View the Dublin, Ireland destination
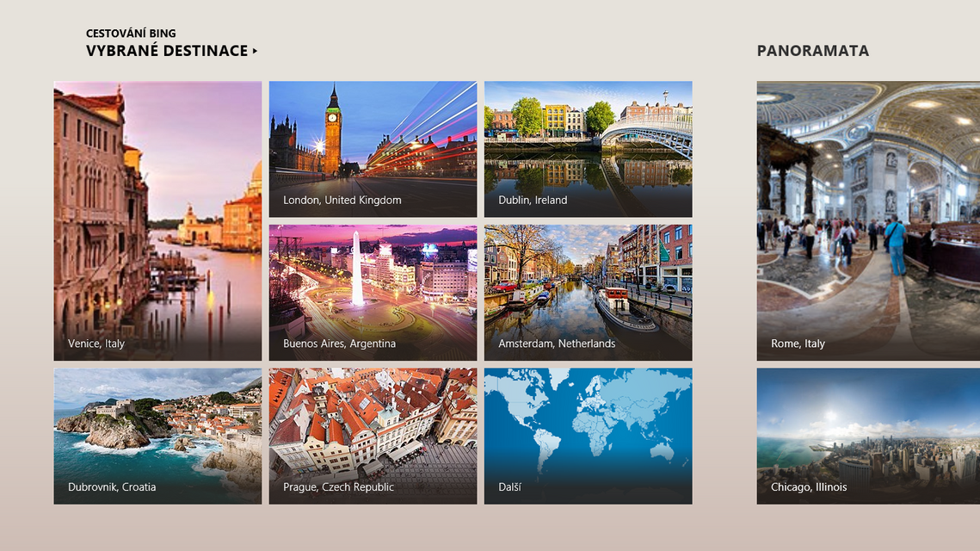 click(588, 148)
